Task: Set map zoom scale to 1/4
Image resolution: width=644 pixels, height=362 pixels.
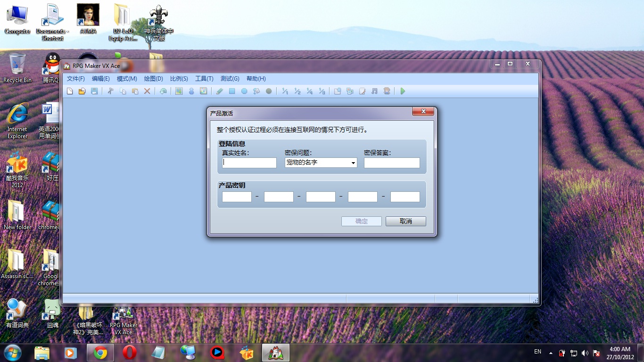Action: click(x=309, y=91)
